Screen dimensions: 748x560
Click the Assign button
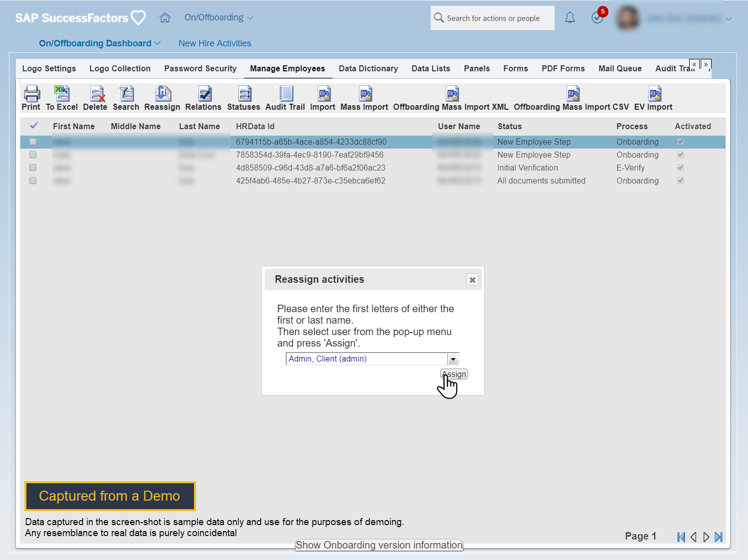click(x=454, y=374)
